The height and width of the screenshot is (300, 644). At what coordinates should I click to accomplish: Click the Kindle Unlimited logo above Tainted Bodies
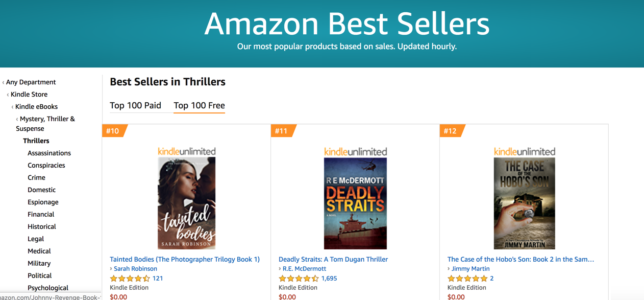click(x=186, y=151)
